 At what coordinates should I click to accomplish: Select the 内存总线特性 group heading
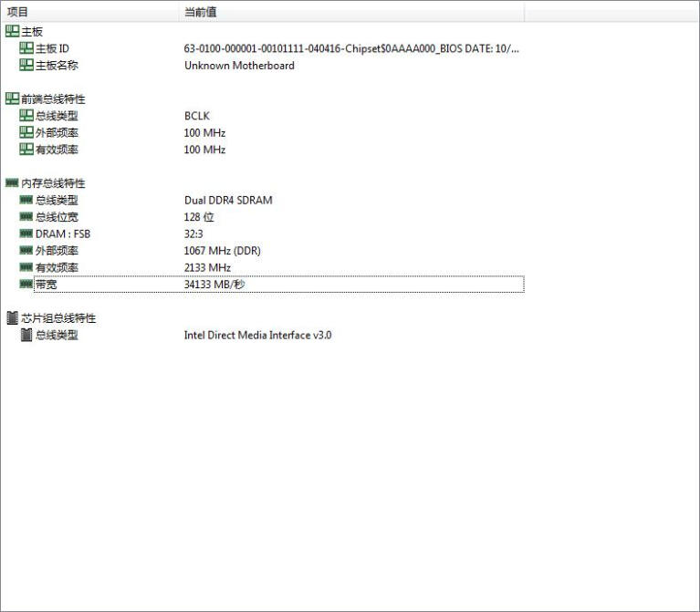[x=53, y=183]
